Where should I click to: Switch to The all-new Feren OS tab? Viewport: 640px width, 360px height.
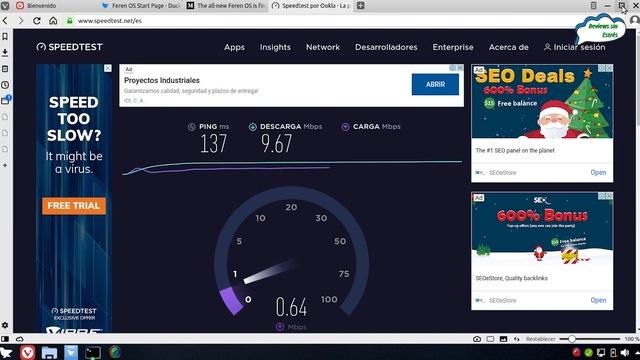226,6
